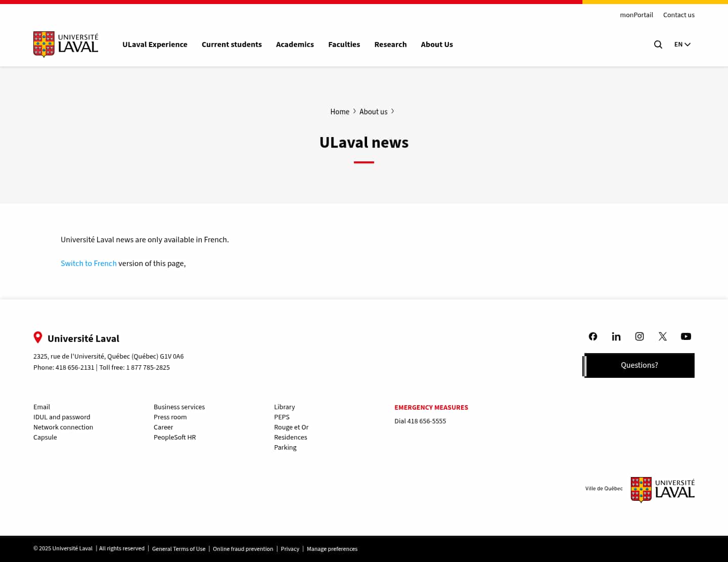Click the red location pin icon

coord(37,337)
